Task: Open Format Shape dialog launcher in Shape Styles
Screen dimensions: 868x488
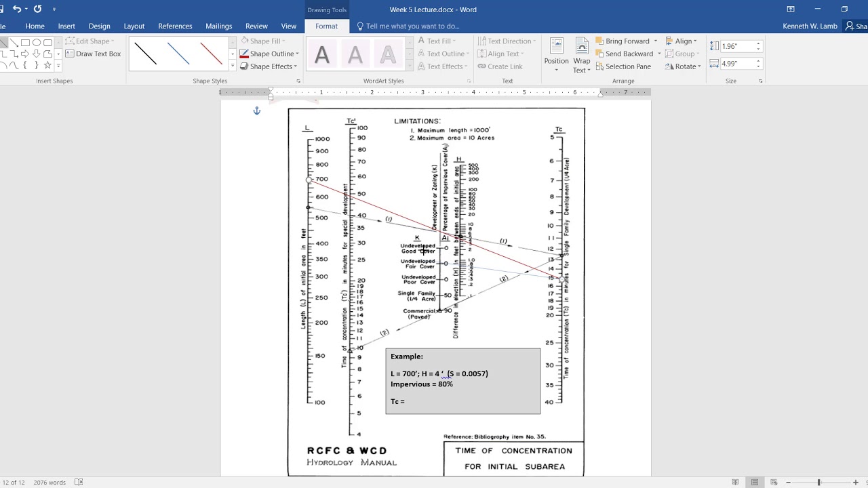Action: (298, 81)
